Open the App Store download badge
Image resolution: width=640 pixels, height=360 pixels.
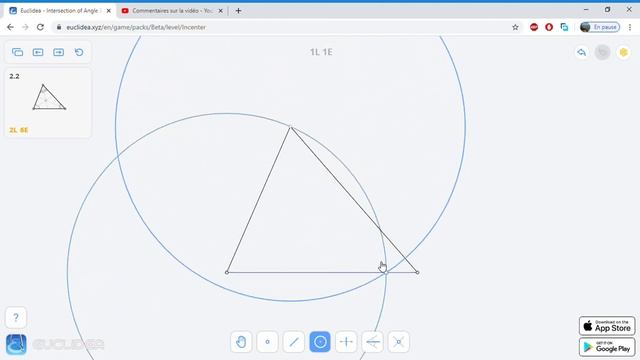tap(607, 326)
